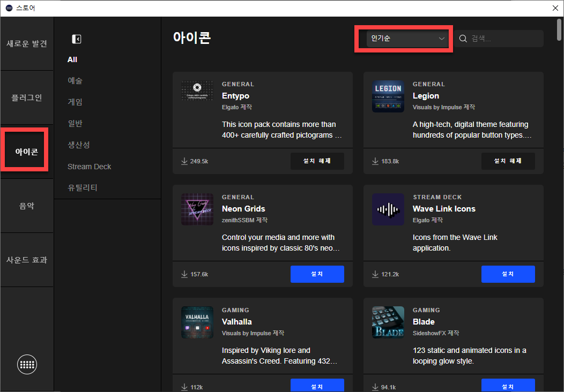Install the Wave Link Icons pack
564x392 pixels.
[x=508, y=274]
